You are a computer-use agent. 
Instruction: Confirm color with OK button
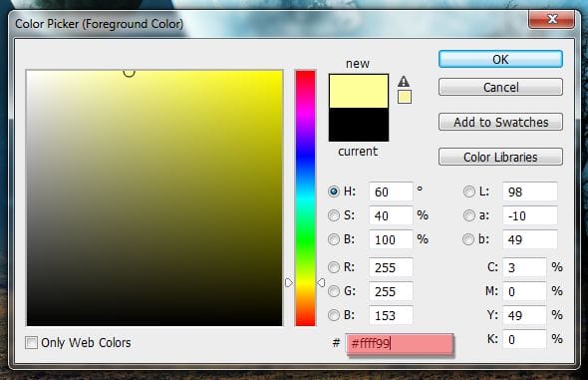click(x=500, y=59)
